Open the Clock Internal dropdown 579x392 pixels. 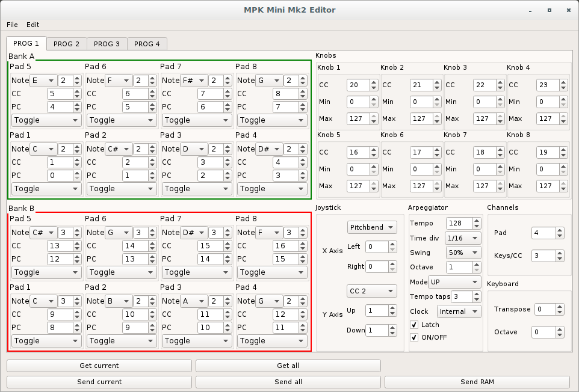[x=459, y=311]
